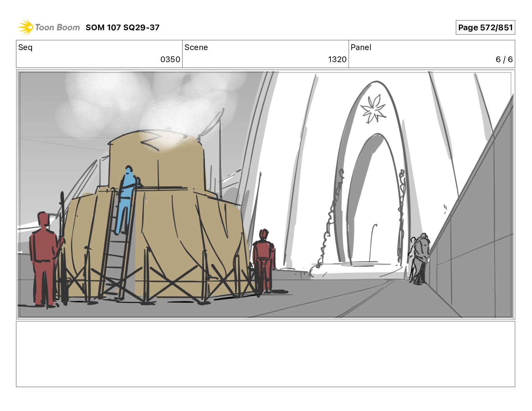
Task: Select the Seq 0350 field
Action: pyautogui.click(x=99, y=54)
